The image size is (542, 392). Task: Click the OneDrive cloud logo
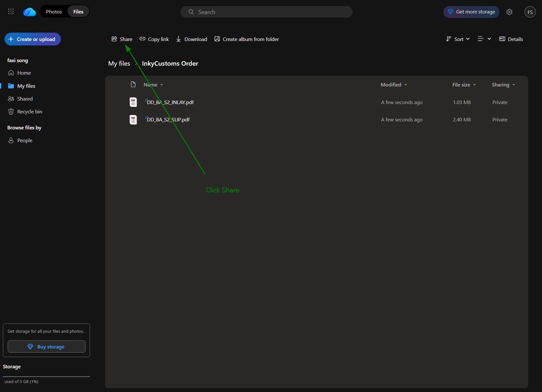click(x=29, y=12)
